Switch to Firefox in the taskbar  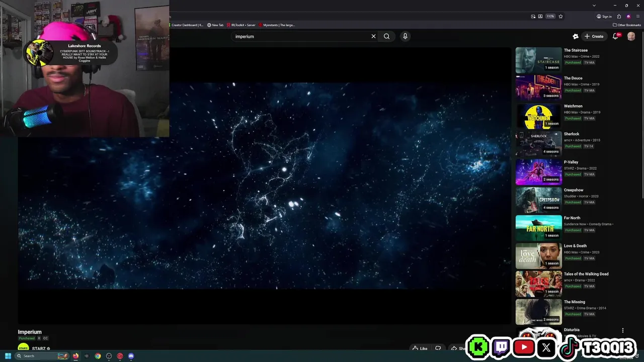coord(75,356)
